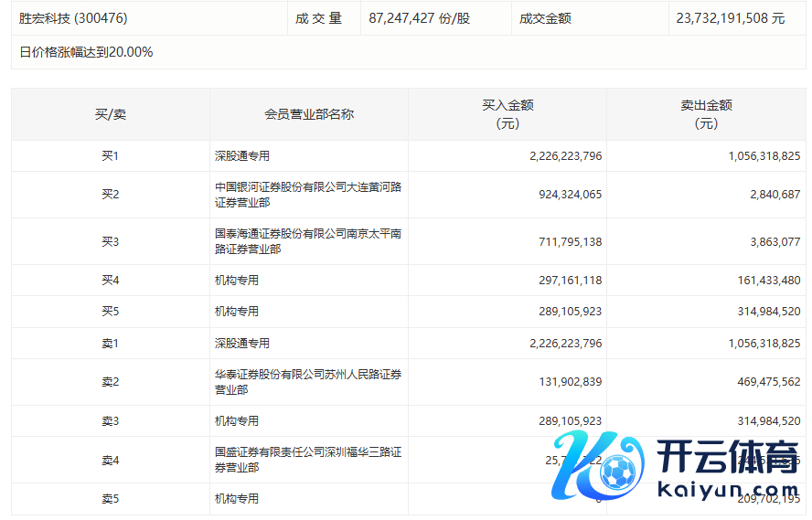Viewport: 812px width, 520px height.
Task: Select the 469,475,562 sell amount cell
Action: pos(764,382)
